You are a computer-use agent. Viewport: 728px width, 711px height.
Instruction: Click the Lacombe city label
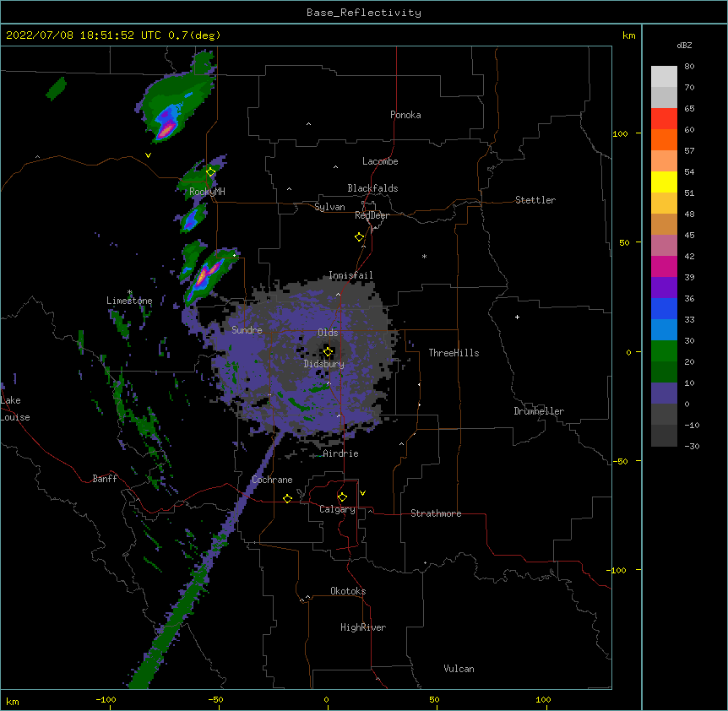[x=380, y=161]
